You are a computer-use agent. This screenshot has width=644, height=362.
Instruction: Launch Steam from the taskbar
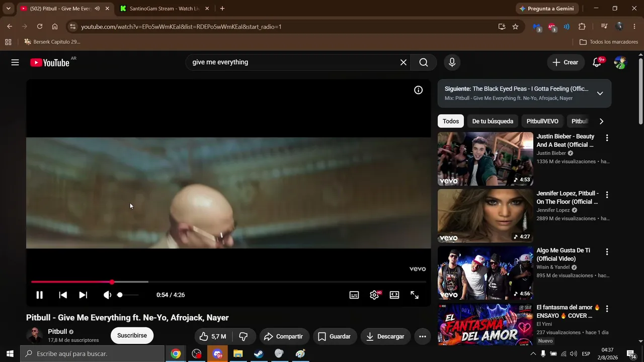(258, 354)
